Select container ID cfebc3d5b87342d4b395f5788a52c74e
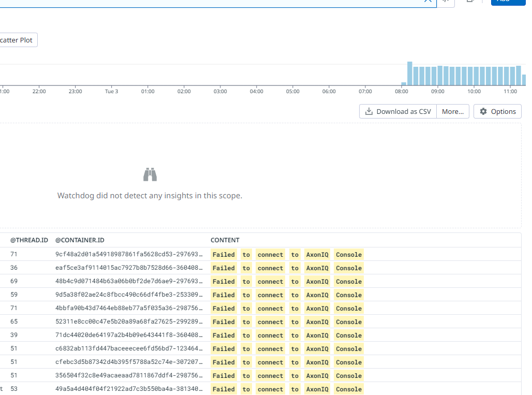The height and width of the screenshot is (395, 532). [x=129, y=362]
